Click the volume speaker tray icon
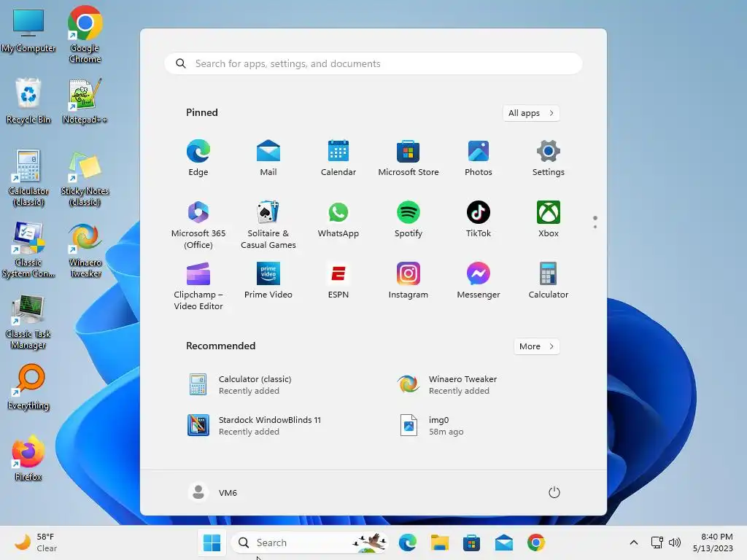The image size is (747, 560). pos(675,542)
